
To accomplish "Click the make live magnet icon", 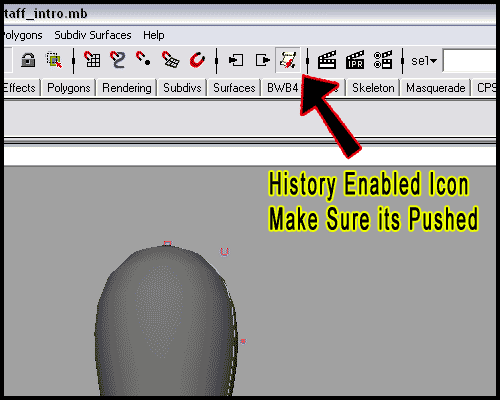I will 197,60.
